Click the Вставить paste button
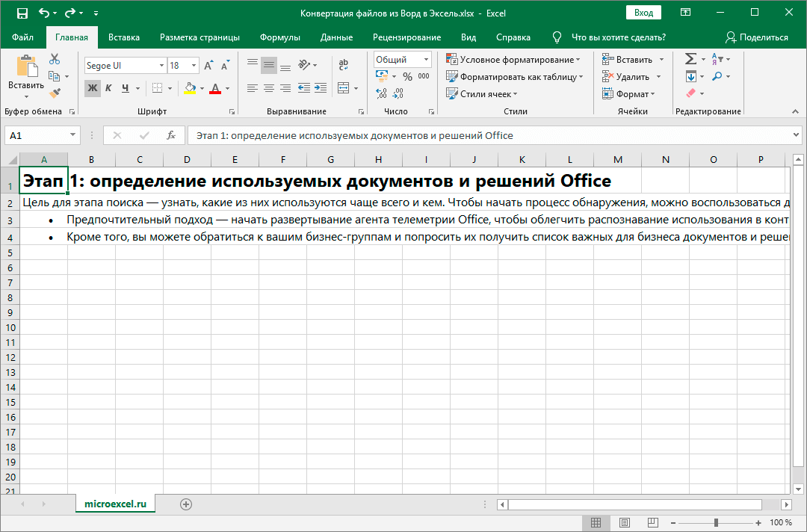 [25, 77]
